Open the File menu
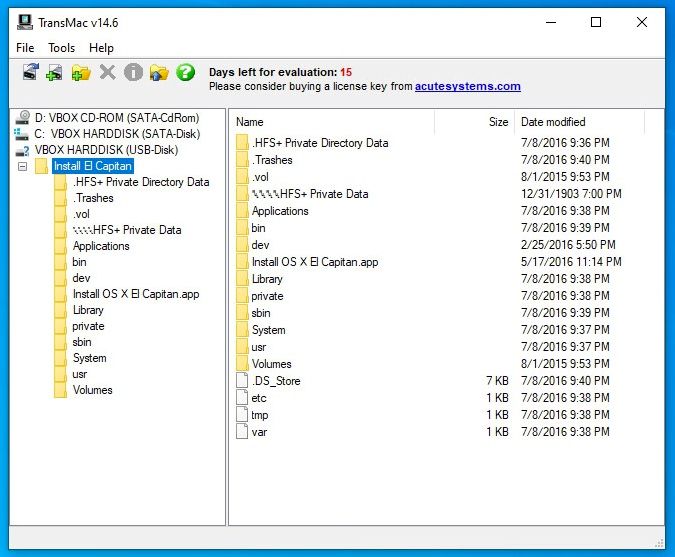This screenshot has width=675, height=557. [x=25, y=48]
